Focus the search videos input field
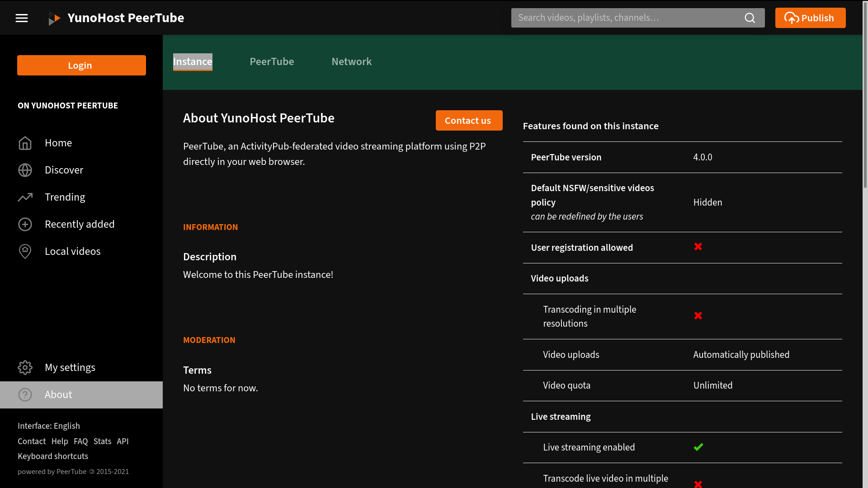868x488 pixels. point(626,18)
